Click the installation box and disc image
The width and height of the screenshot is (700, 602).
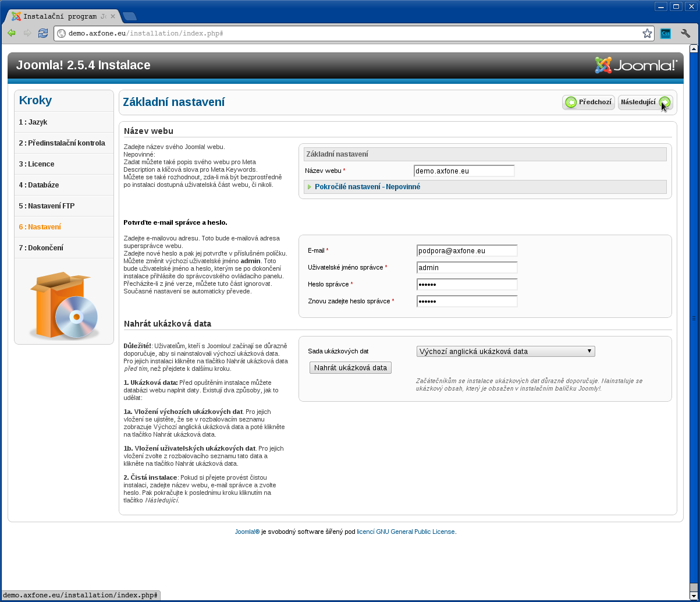64,305
